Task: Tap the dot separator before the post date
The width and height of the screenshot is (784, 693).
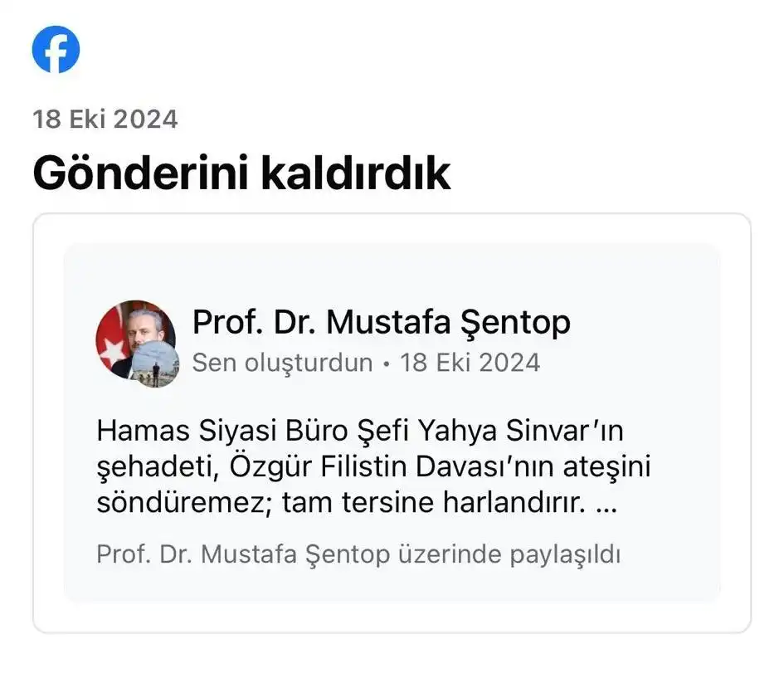Action: pos(386,364)
